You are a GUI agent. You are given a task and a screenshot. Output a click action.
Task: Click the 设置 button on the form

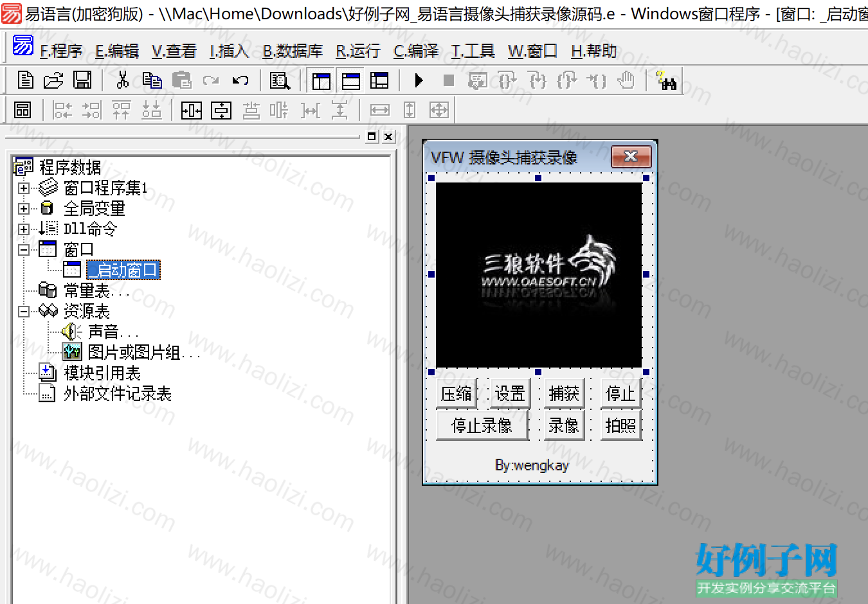[511, 393]
